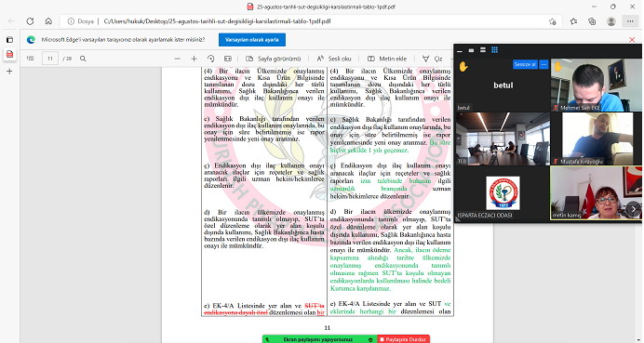This screenshot has height=343, width=644.
Task: Fit PDF page to width
Action: pyautogui.click(x=228, y=59)
